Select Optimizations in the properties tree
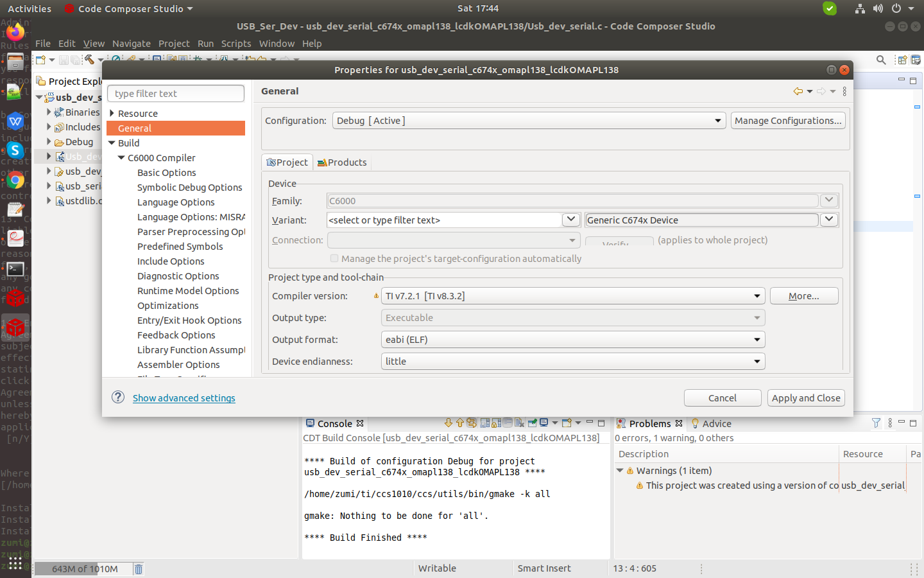Viewport: 924px width, 578px height. [x=168, y=306]
